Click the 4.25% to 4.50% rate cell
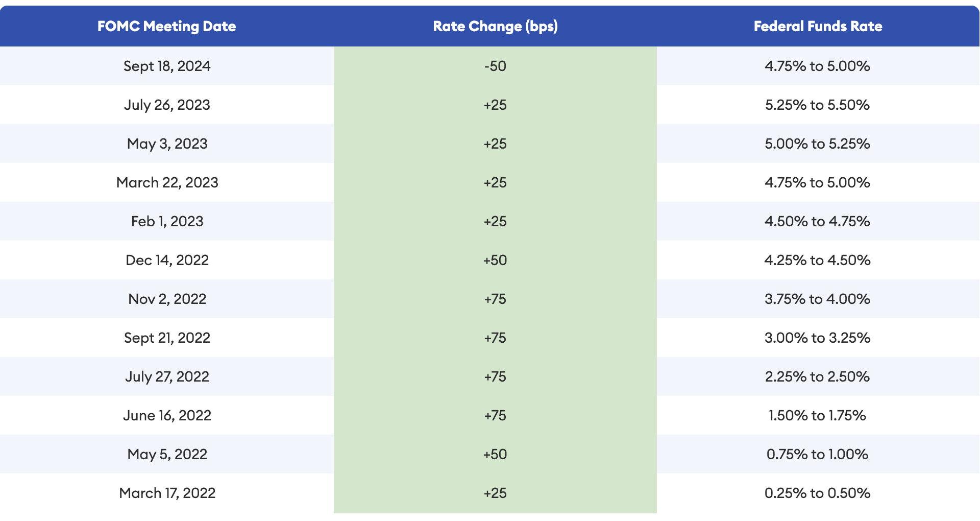The width and height of the screenshot is (980, 521). coord(818,260)
